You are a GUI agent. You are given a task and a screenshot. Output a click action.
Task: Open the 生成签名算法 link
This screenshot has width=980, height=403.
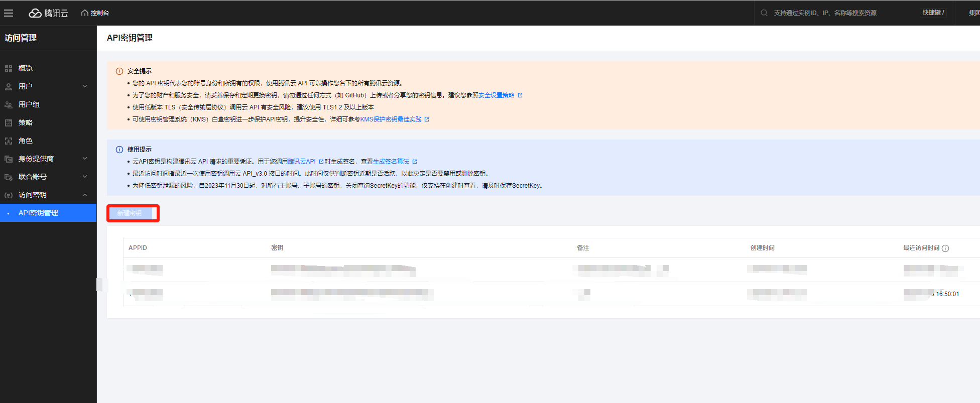click(x=391, y=162)
